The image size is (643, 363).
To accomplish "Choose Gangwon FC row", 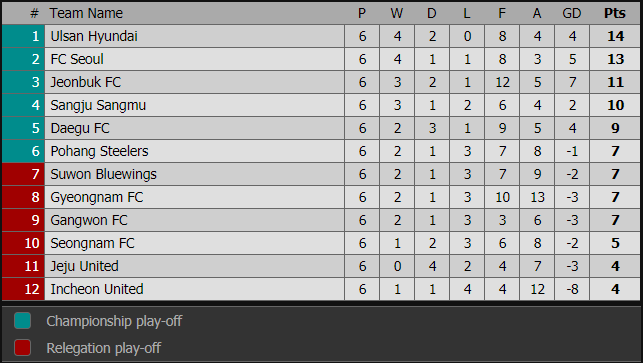I will [x=321, y=220].
